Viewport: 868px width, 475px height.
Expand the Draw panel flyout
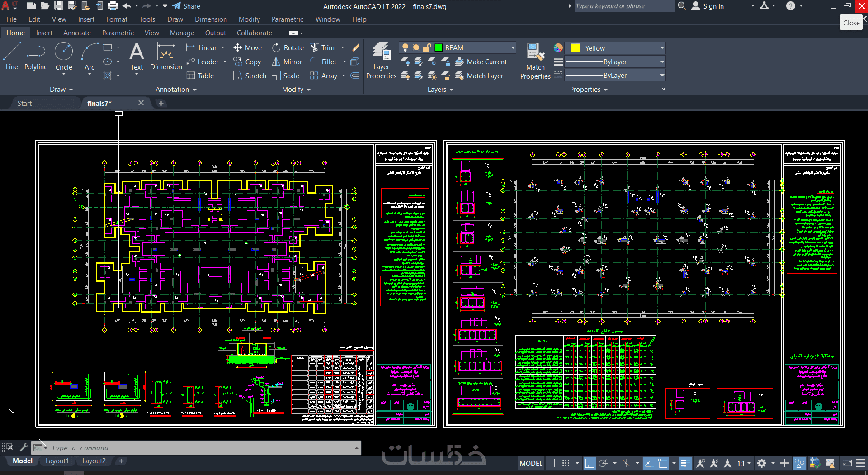coord(61,90)
